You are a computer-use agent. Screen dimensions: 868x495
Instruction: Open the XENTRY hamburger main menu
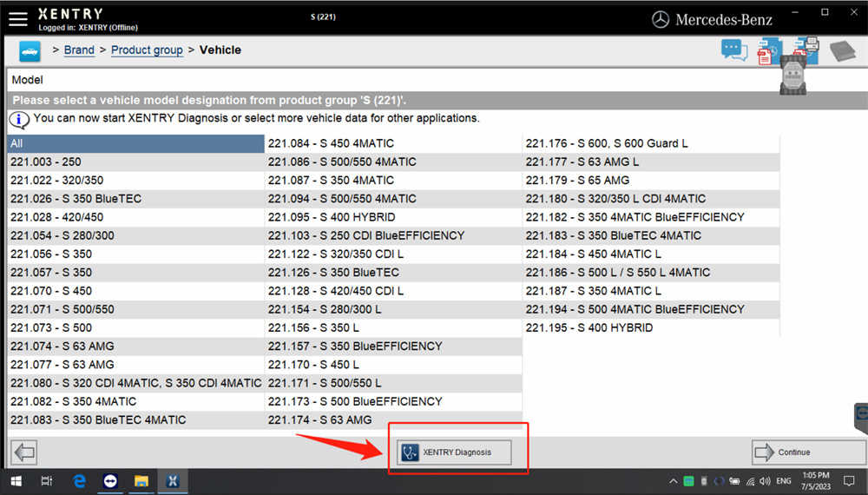(17, 17)
